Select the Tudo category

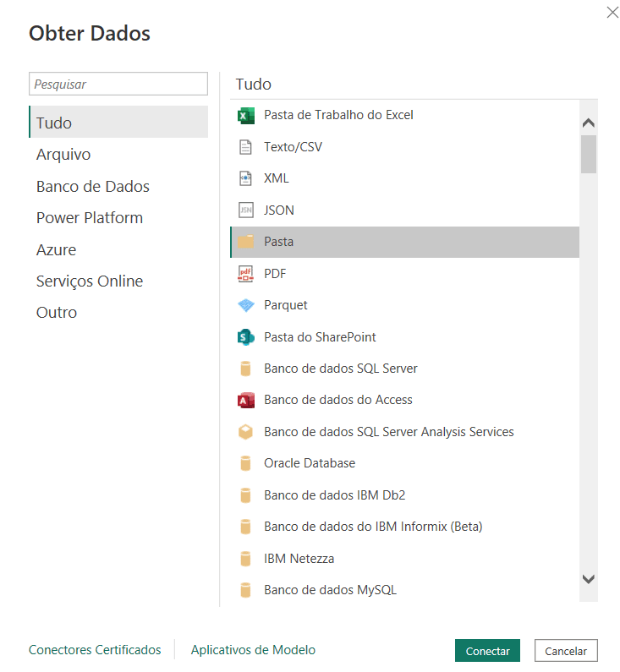pos(118,122)
